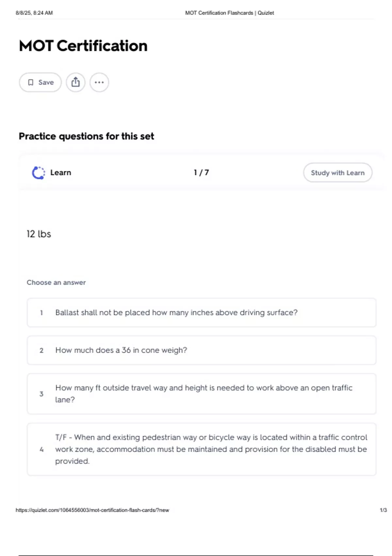The height and width of the screenshot is (556, 392).
Task: Click the Study with Learn button
Action: point(337,173)
